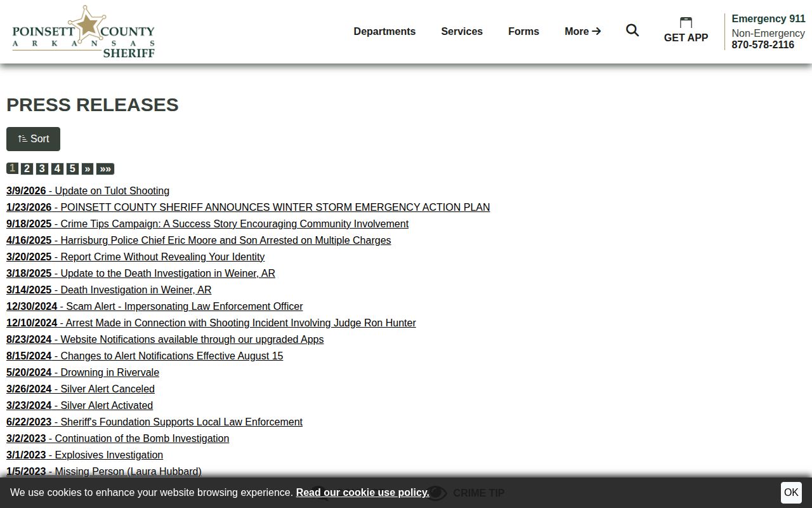Open the 3/14/2025 Death Investigation in Weiner release
Image resolution: width=812 pixels, height=508 pixels.
(108, 290)
